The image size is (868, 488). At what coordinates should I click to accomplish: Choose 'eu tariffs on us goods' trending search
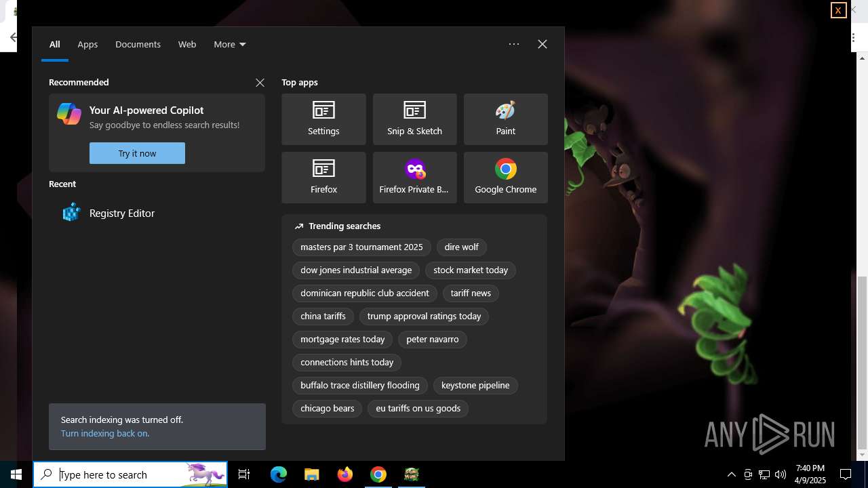pos(418,408)
